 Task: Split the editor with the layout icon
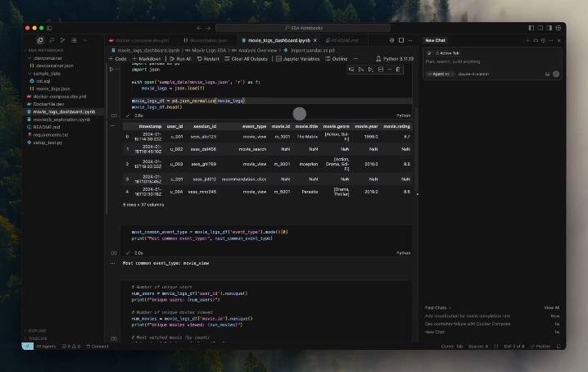pos(401,40)
